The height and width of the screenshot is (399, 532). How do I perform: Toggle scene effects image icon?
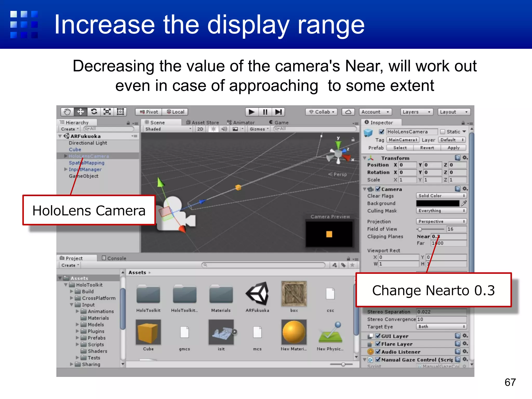pos(235,129)
